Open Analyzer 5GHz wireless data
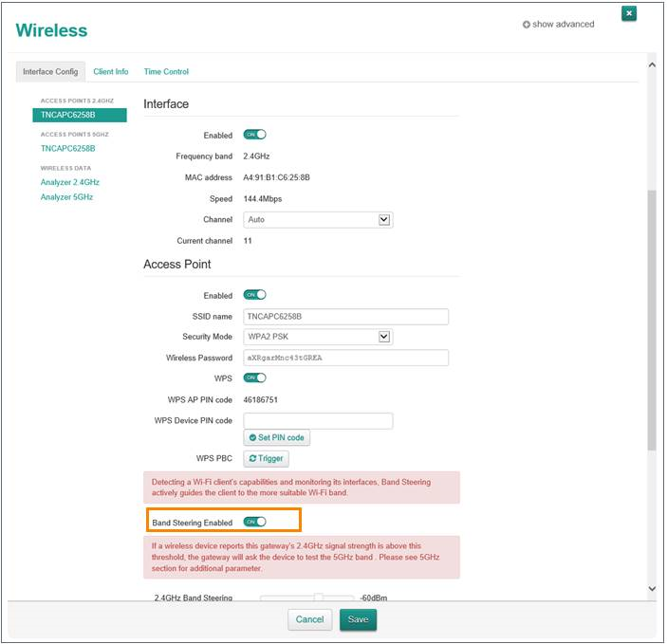The width and height of the screenshot is (667, 644). click(66, 197)
